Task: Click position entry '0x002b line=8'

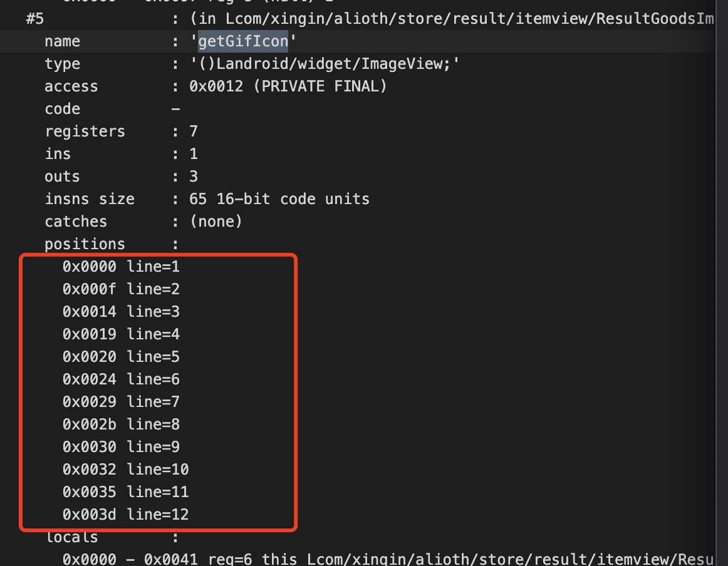Action: 121,424
